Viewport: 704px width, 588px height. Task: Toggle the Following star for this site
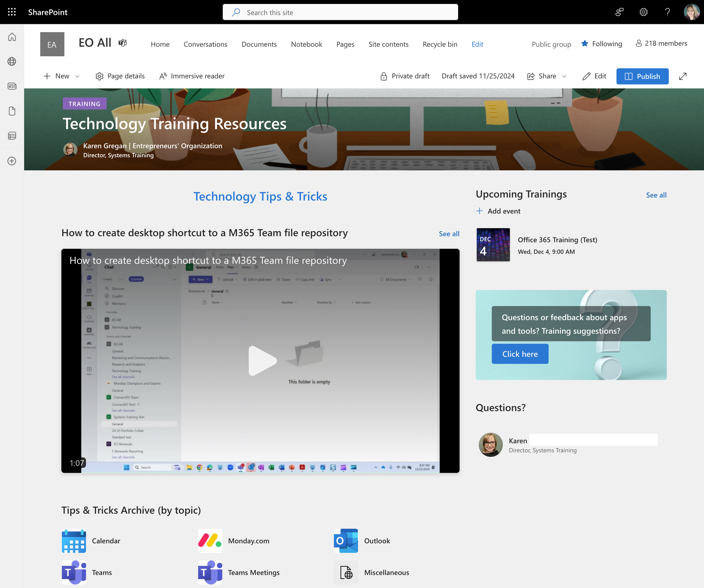[x=585, y=44]
